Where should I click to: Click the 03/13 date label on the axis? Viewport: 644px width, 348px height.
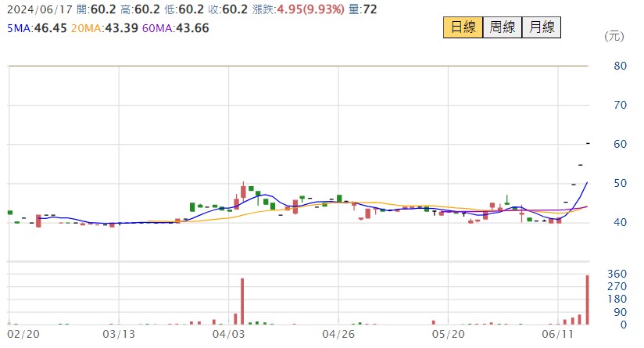[x=119, y=334]
